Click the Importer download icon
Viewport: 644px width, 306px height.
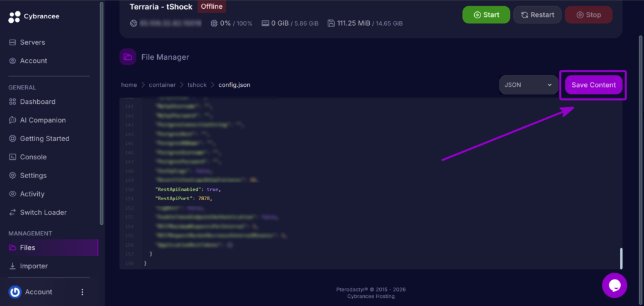tap(13, 266)
